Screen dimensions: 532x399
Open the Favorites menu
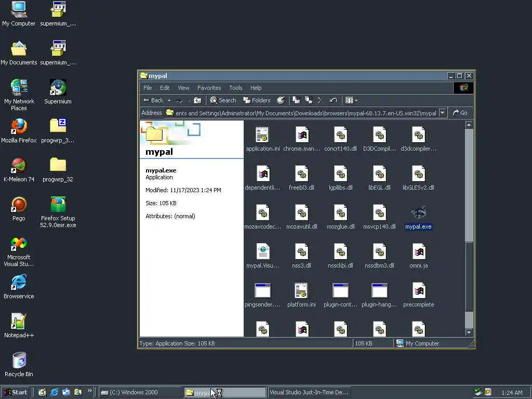[209, 88]
